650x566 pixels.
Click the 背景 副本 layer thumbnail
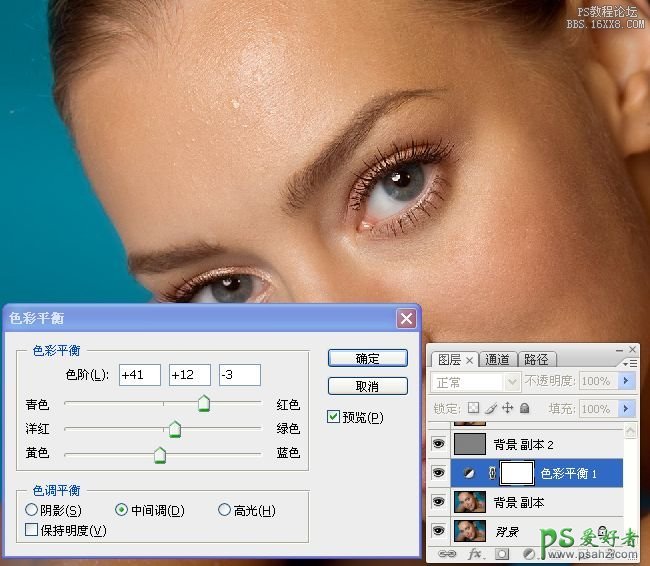tap(470, 502)
